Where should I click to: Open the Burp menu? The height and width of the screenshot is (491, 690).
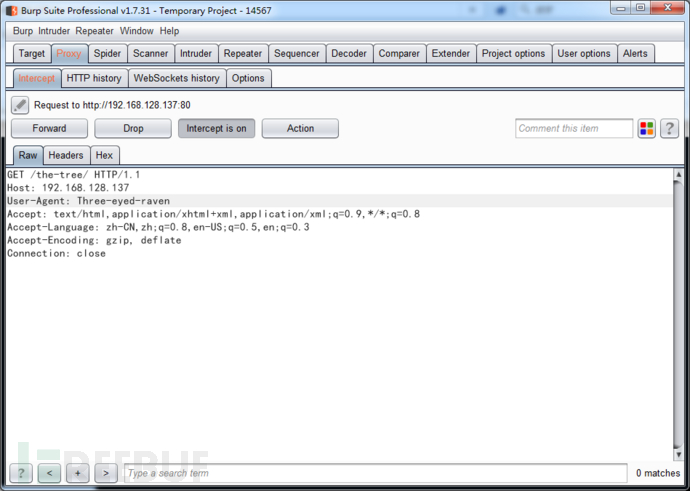(23, 31)
